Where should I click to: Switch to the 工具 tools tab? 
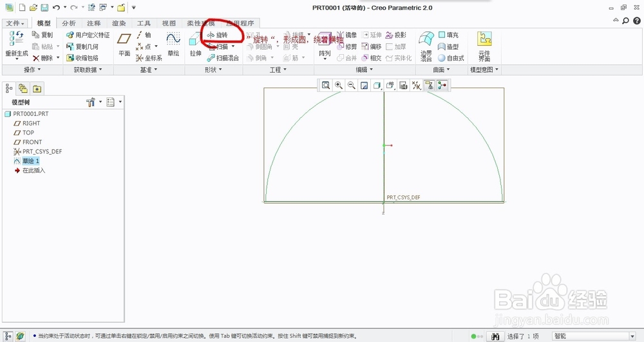(x=144, y=23)
